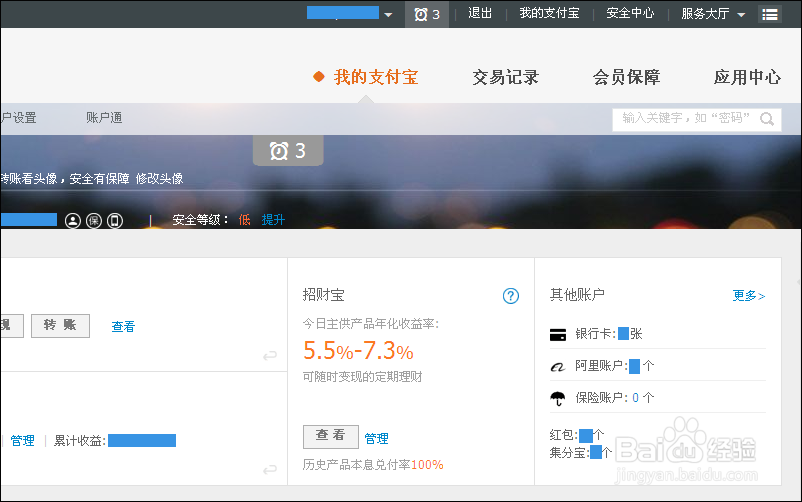This screenshot has width=802, height=502.
Task: Click the 阿里账户 row text
Action: (x=614, y=366)
